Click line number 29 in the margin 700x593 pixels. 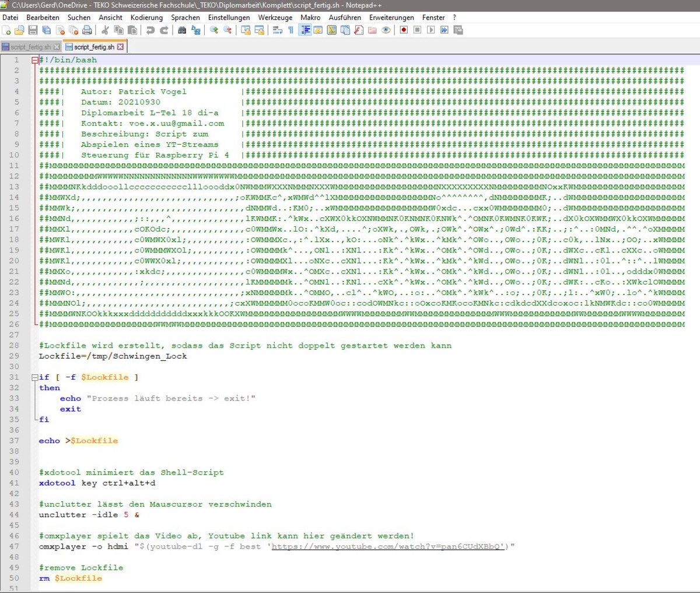(x=14, y=356)
